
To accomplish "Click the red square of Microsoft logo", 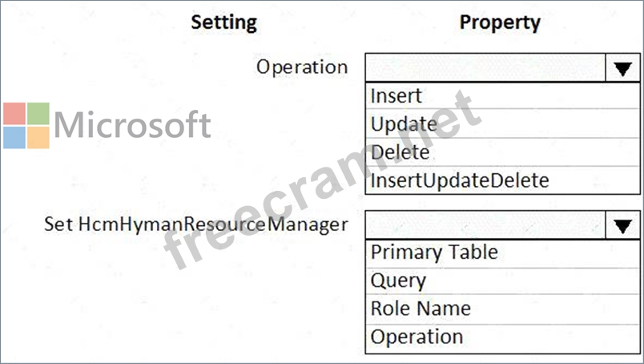I will point(14,113).
